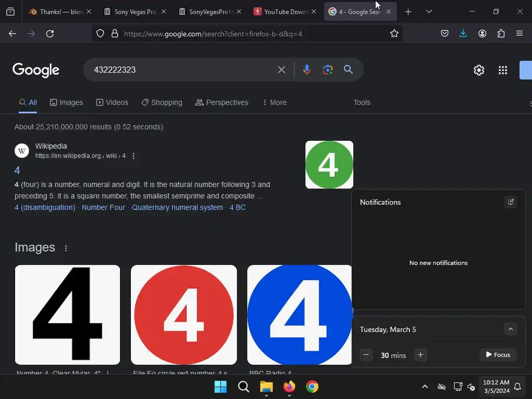Open red circle 4 image

184,315
